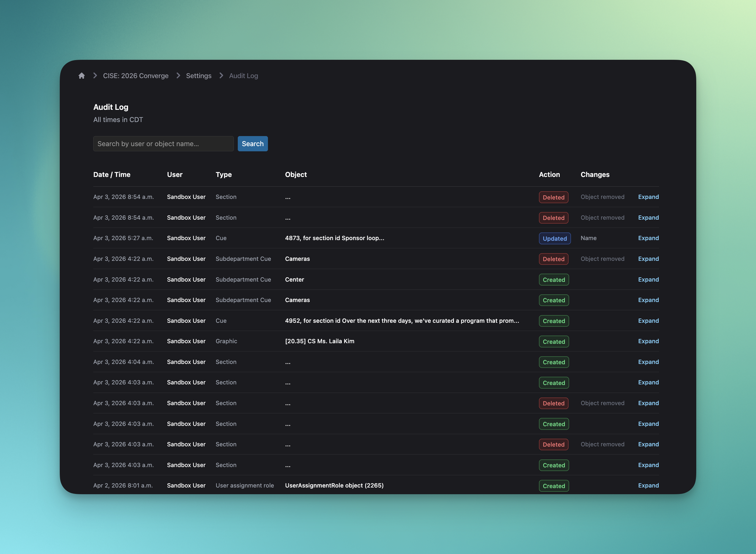Click the Date / Time column header
This screenshot has height=554, width=756.
(112, 174)
